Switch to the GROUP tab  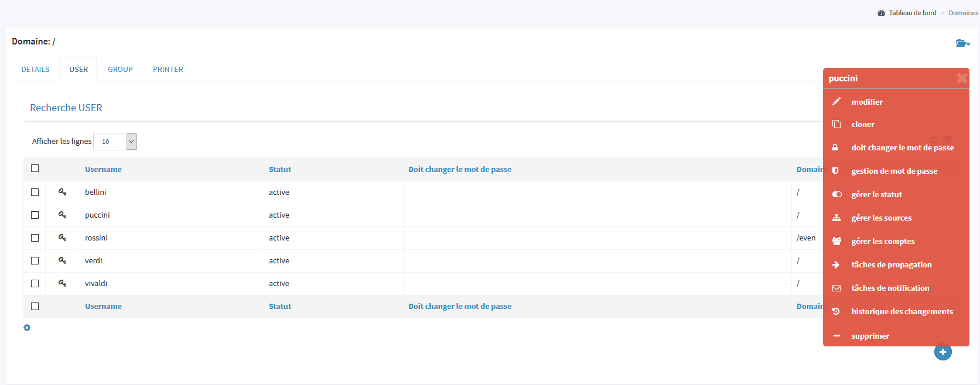[x=120, y=70]
